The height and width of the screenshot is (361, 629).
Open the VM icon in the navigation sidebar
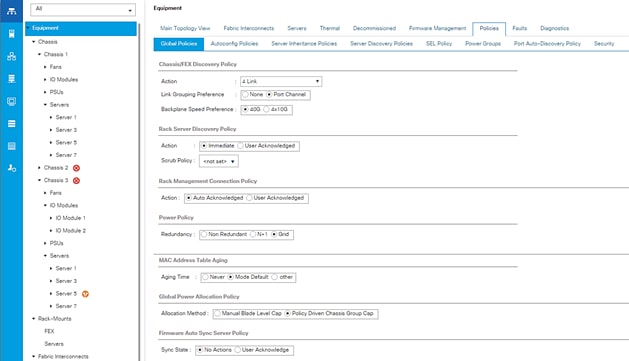[x=11, y=101]
